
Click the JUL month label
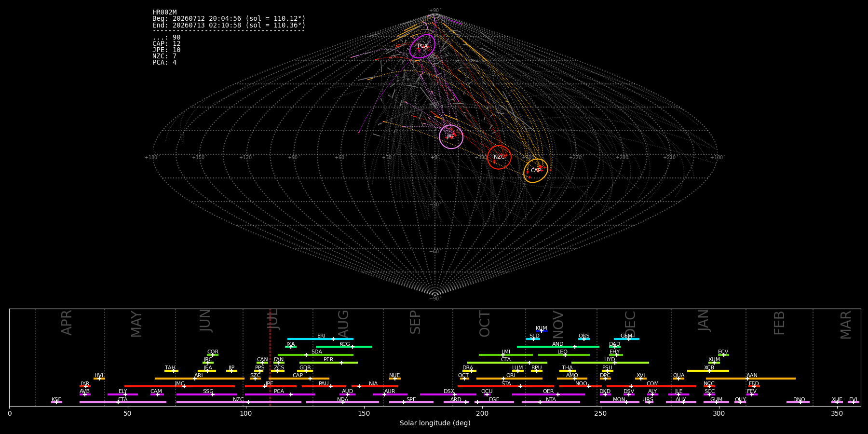coord(273,320)
